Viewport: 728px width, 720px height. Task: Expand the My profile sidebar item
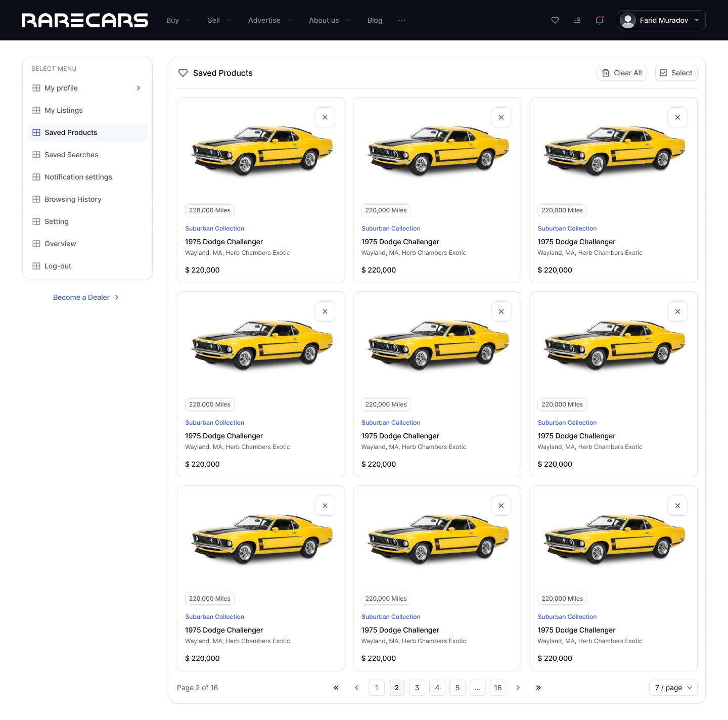[x=87, y=88]
